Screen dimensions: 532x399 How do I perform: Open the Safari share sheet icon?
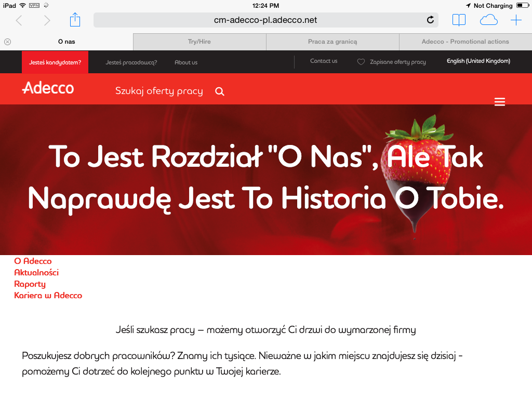tap(75, 20)
